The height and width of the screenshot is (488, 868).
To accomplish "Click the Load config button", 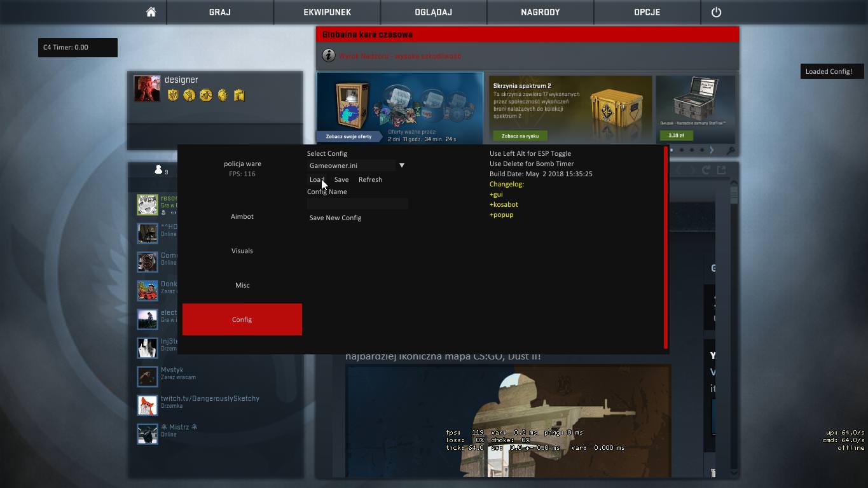I will pos(317,179).
